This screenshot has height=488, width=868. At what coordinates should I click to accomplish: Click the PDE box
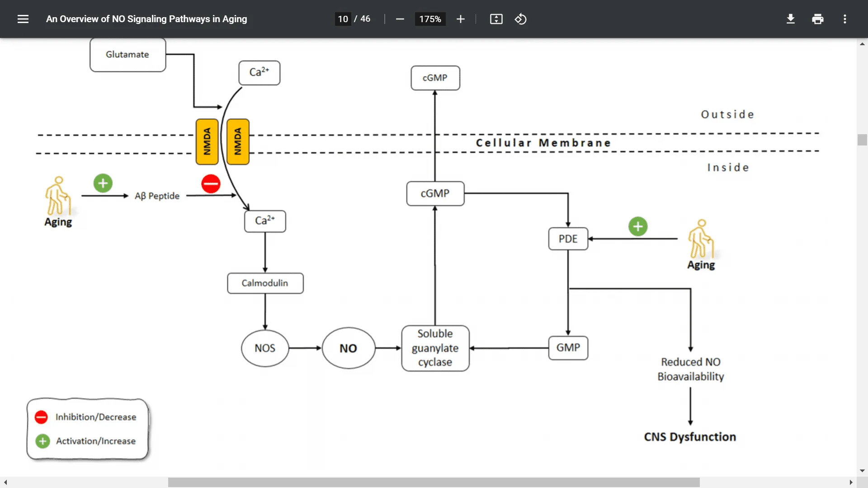(568, 239)
